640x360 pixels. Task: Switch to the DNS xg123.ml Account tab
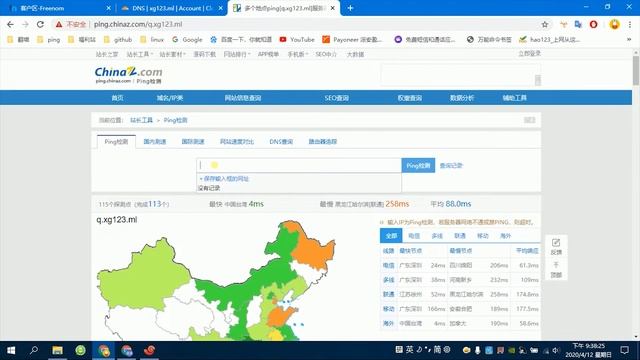point(171,8)
